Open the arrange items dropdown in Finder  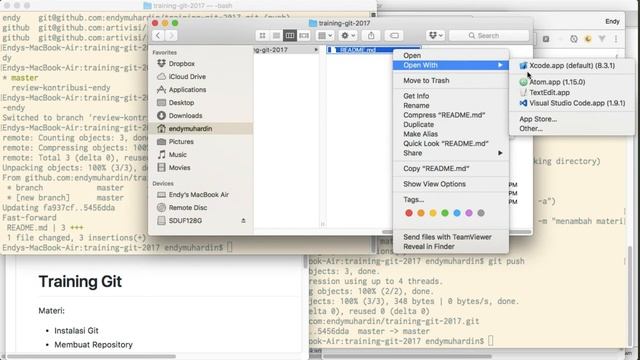(325, 36)
